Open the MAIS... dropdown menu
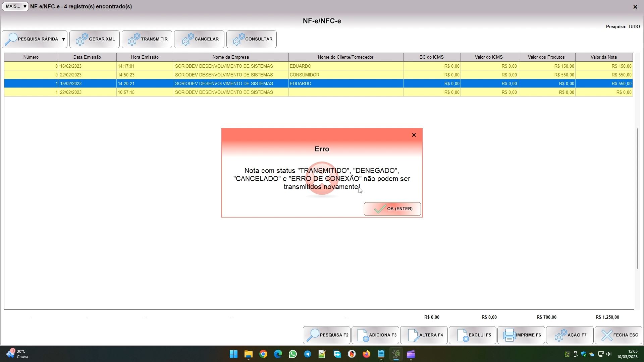 (15, 6)
